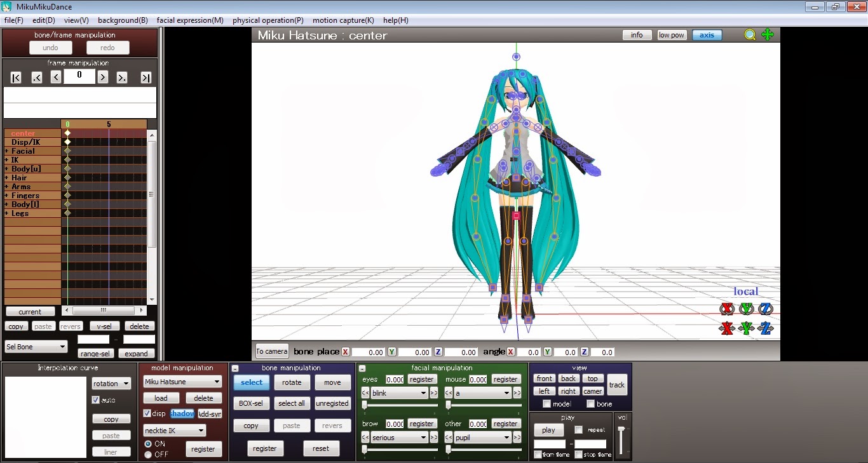This screenshot has width=868, height=463.
Task: Jump to first frame using the leftmost arrow icon
Action: (15, 77)
